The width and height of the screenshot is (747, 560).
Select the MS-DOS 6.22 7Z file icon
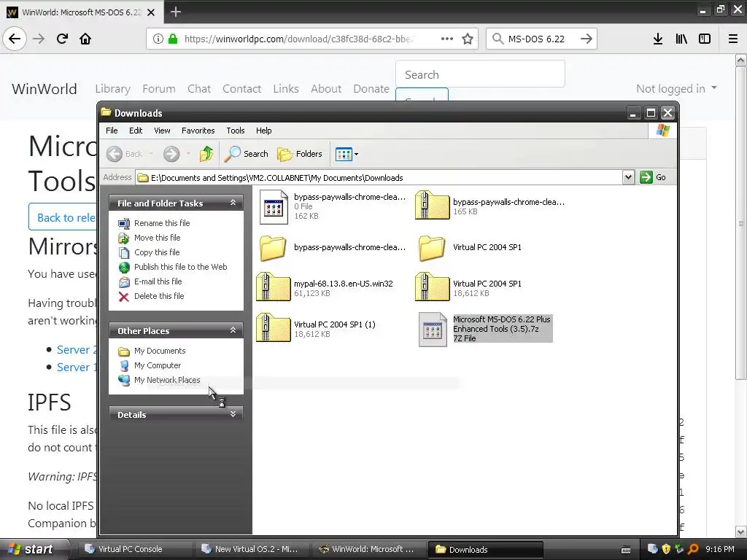[433, 330]
